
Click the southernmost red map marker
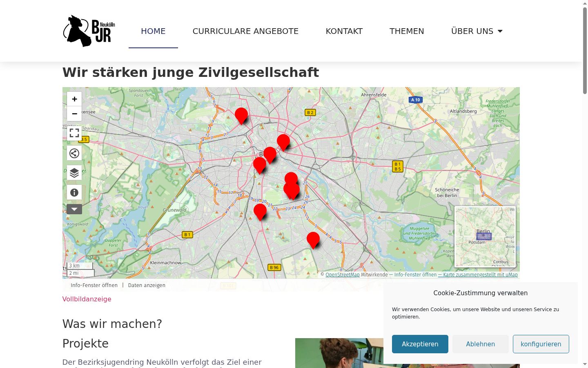[313, 240]
